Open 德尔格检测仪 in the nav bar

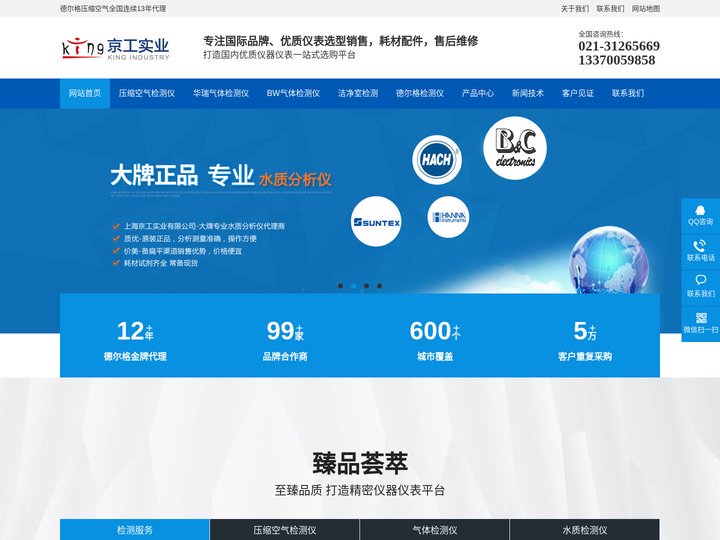click(x=420, y=93)
